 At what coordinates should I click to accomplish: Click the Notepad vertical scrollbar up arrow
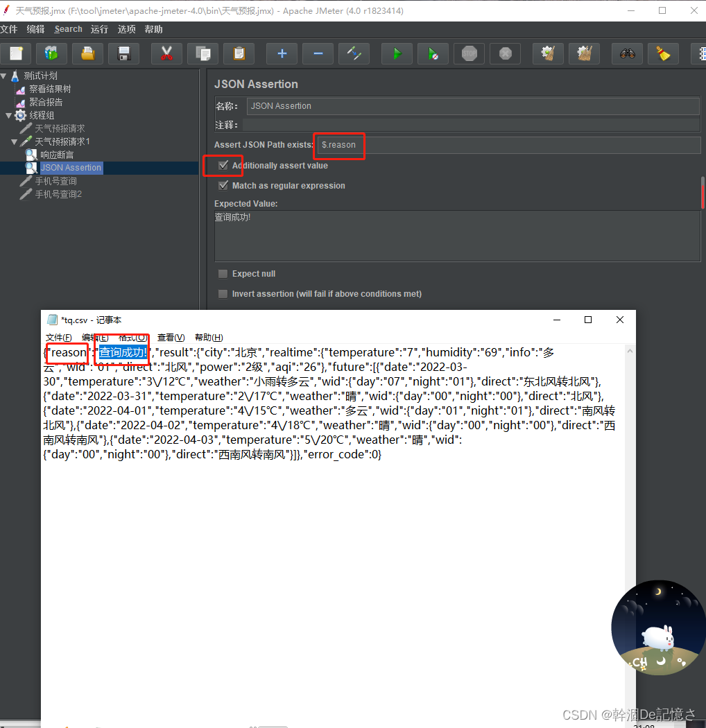[630, 351]
